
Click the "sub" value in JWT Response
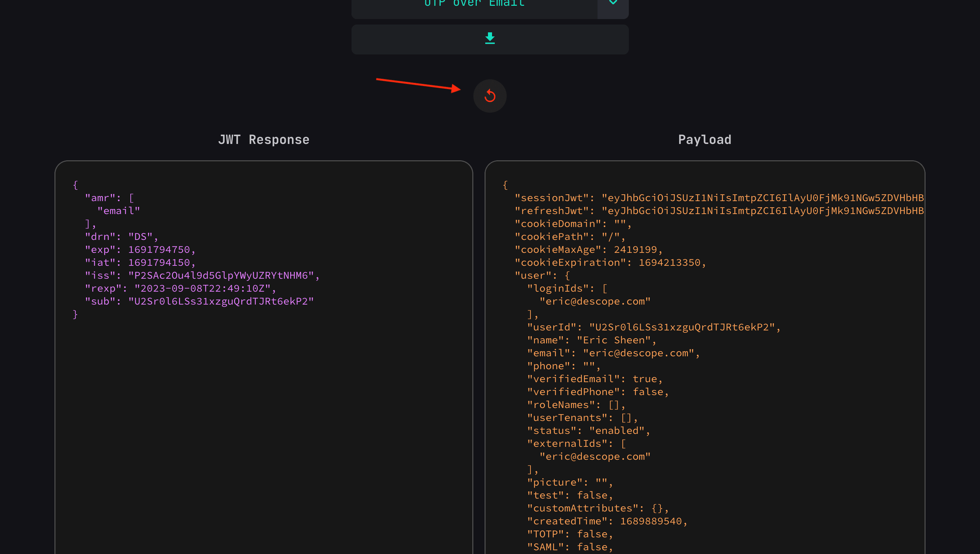pyautogui.click(x=221, y=302)
